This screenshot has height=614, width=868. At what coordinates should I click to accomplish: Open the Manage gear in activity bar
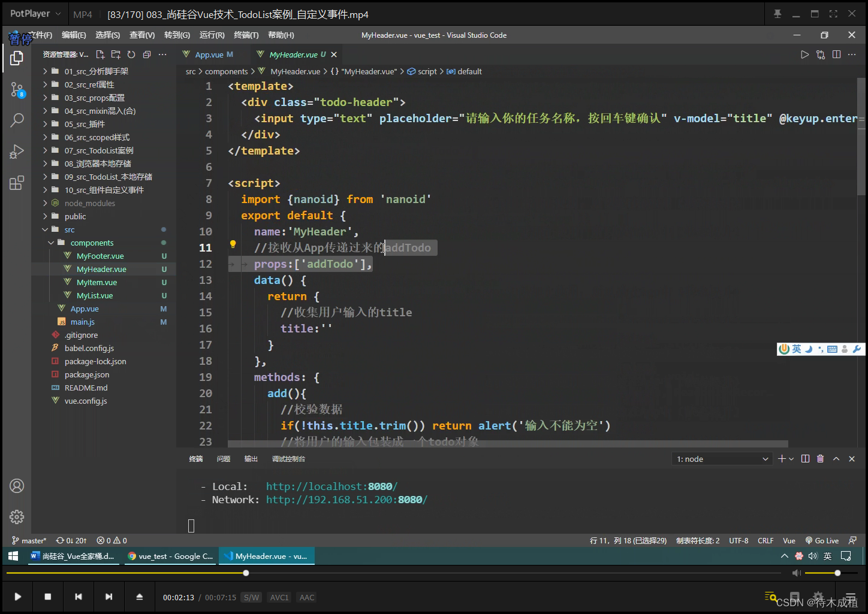(17, 516)
